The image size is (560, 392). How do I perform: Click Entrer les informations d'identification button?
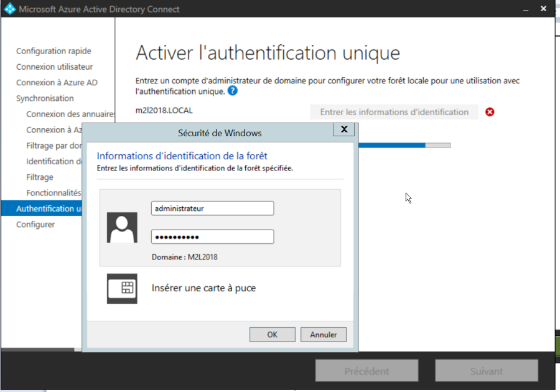[x=394, y=112]
